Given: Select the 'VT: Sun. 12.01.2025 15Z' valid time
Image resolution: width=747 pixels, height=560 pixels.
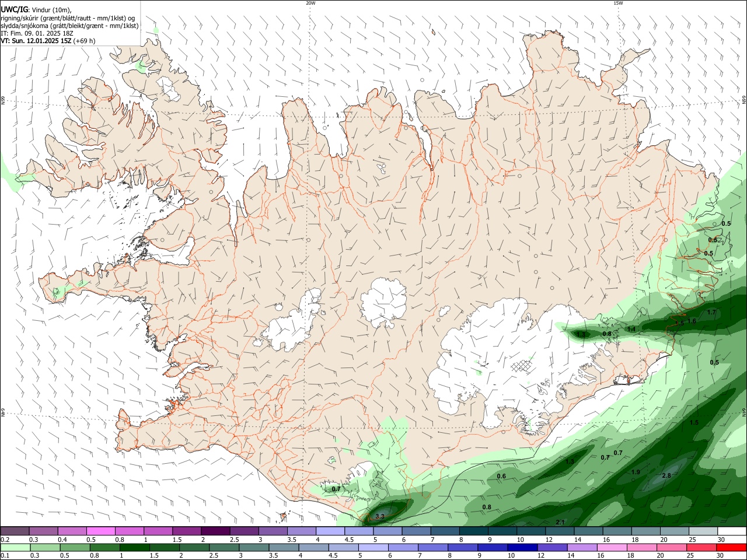Looking at the screenshot, I should [36, 41].
